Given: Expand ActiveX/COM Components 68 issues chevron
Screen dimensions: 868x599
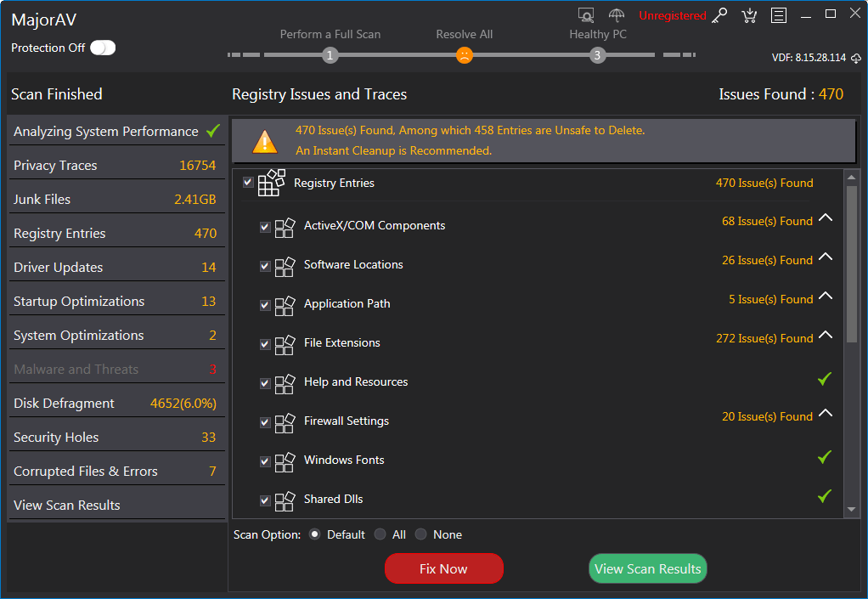Looking at the screenshot, I should tap(826, 218).
